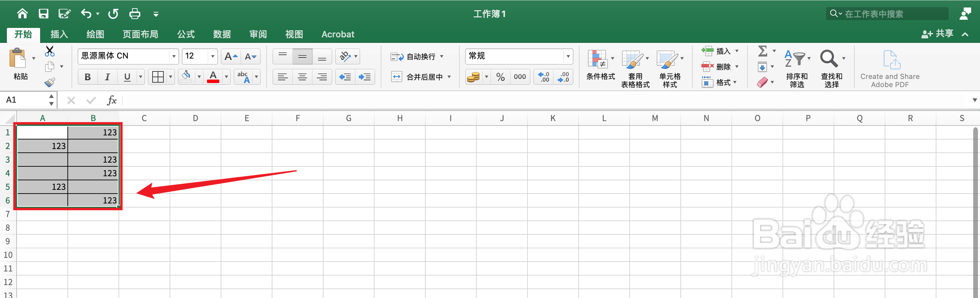Open 条件格式 conditional formatting
Screen dimensions: 980x298
coord(600,65)
